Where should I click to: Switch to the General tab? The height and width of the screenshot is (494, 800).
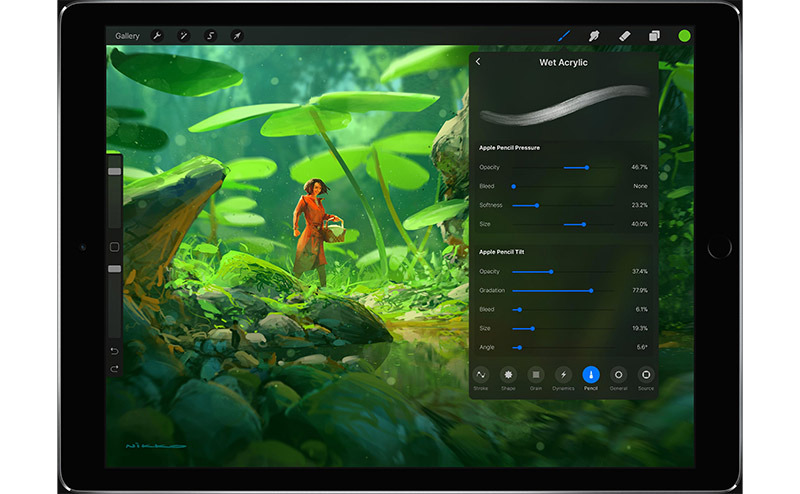pos(618,379)
